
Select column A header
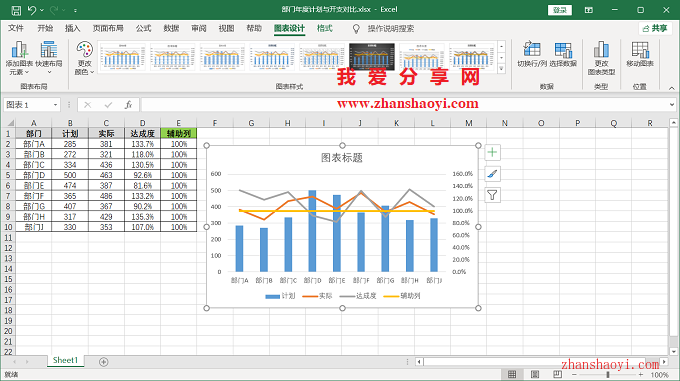pos(33,123)
